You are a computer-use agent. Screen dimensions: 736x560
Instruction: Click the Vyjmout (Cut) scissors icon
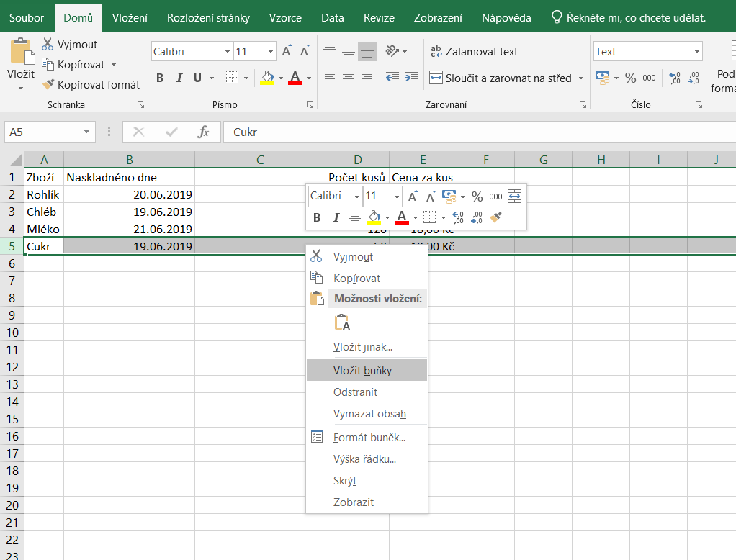point(48,44)
